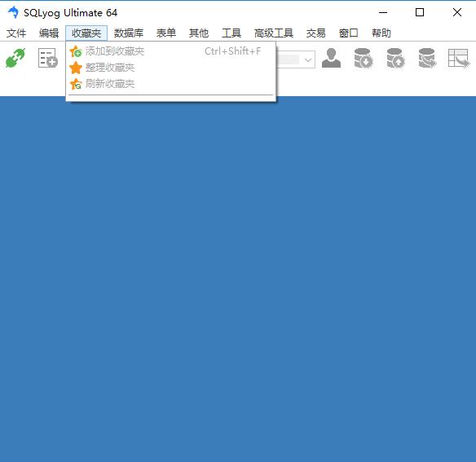Open the 其他 menu
476x462 pixels.
199,33
